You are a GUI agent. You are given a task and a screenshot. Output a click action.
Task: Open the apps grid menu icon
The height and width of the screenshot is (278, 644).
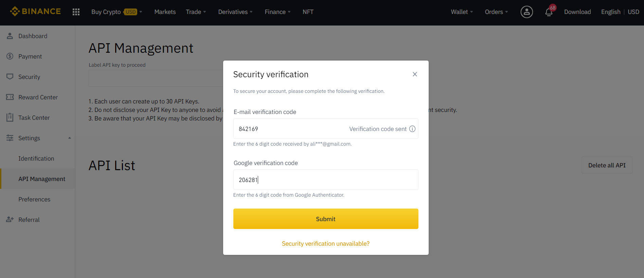[76, 12]
